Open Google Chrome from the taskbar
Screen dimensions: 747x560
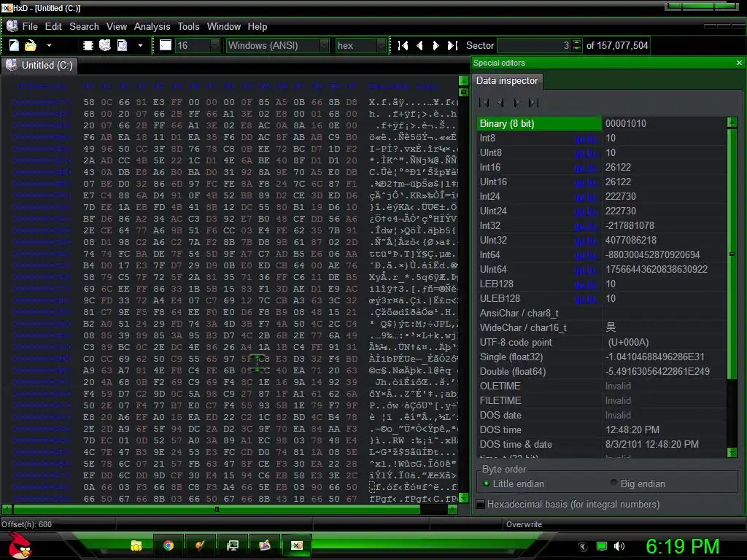(x=169, y=545)
